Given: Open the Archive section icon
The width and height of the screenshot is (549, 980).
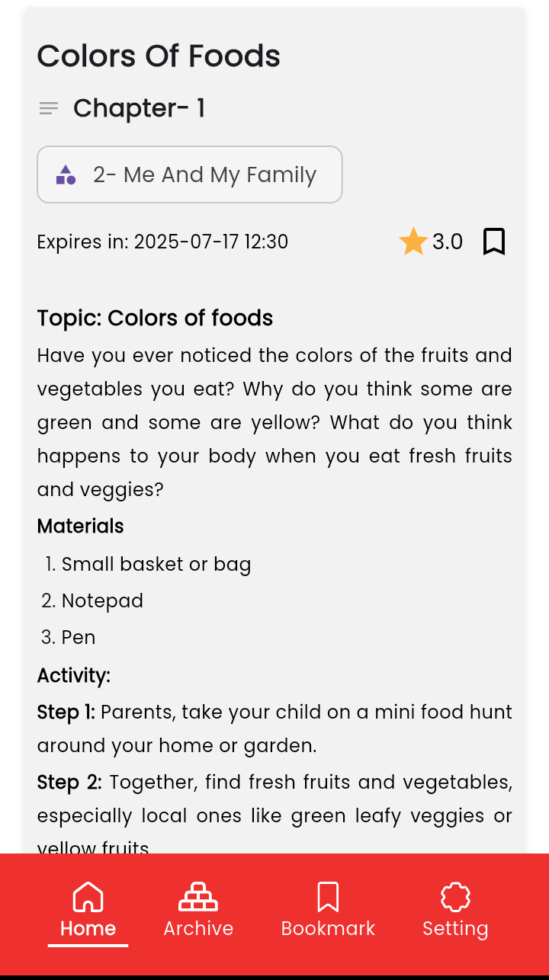Looking at the screenshot, I should [x=198, y=897].
